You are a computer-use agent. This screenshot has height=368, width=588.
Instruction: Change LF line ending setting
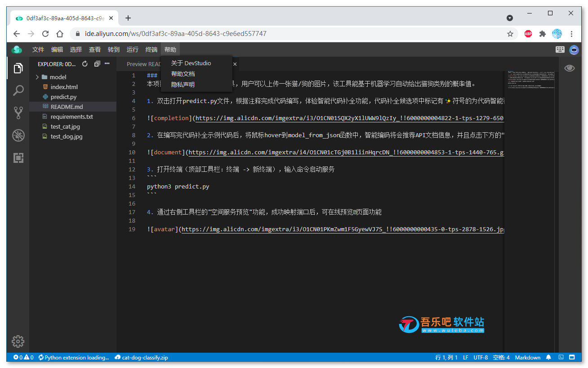point(466,357)
